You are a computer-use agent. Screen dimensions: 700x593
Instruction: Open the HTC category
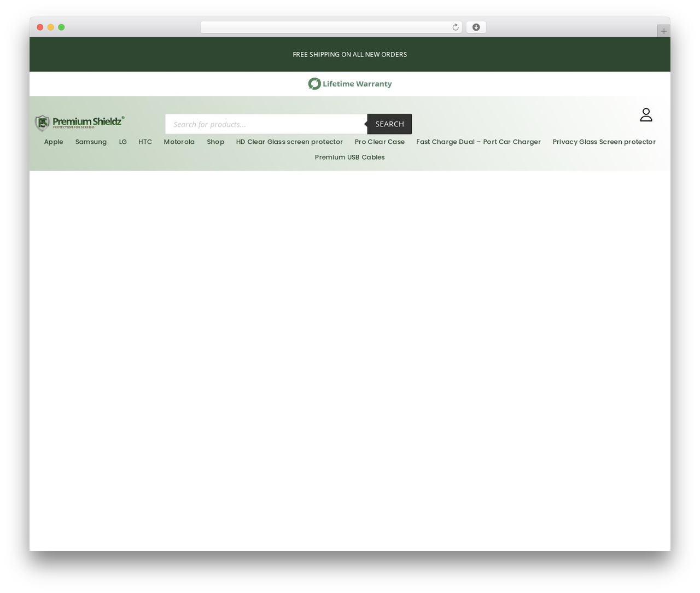(145, 142)
